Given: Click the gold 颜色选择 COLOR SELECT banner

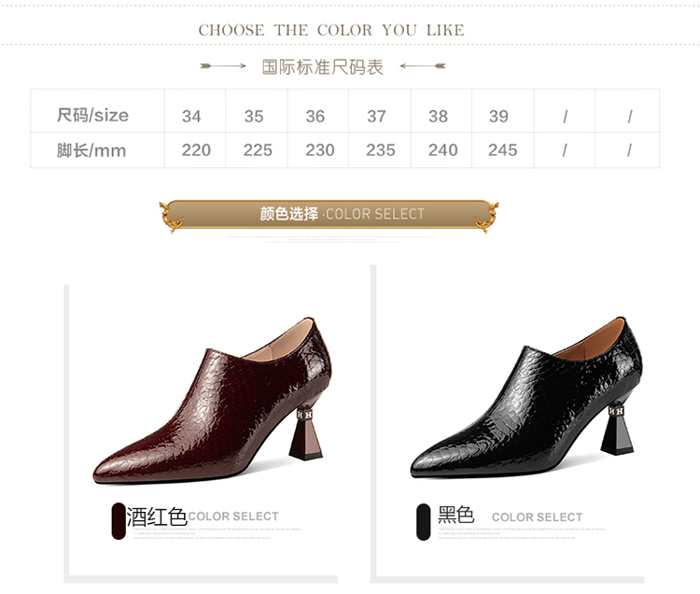Looking at the screenshot, I should (x=329, y=215).
